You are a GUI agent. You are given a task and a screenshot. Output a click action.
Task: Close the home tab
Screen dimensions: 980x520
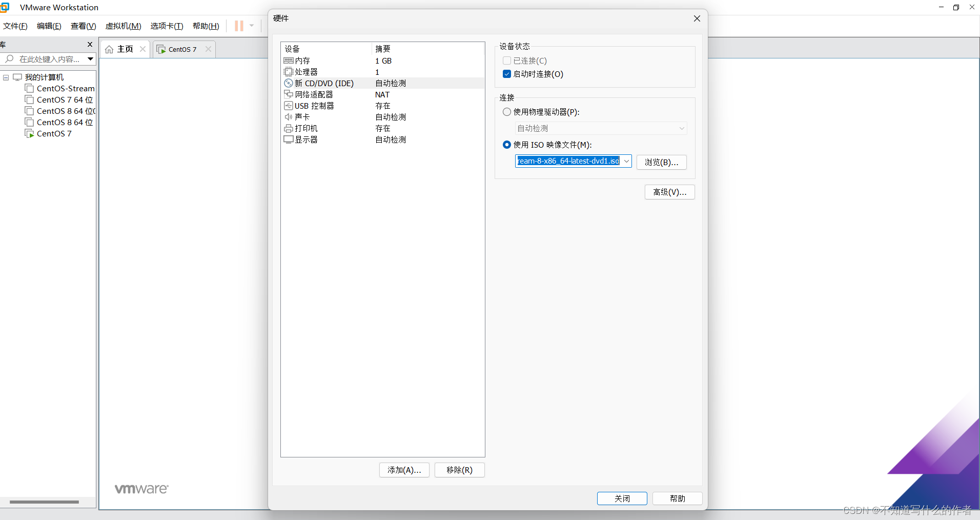pyautogui.click(x=142, y=49)
